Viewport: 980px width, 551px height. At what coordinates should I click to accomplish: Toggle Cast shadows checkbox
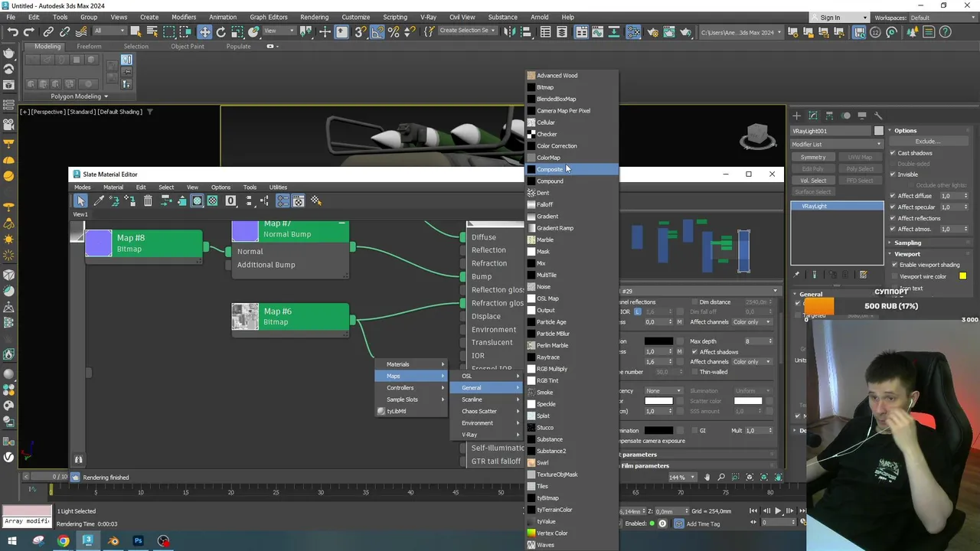[893, 153]
